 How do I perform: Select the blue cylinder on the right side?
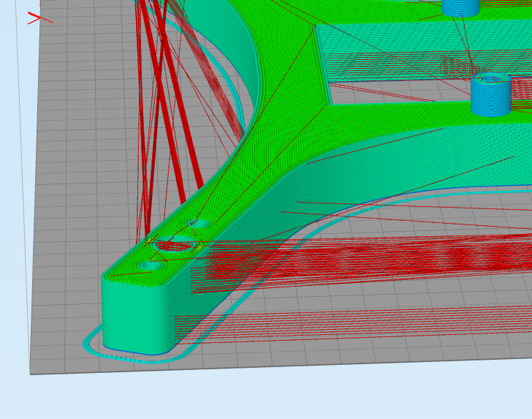point(490,95)
